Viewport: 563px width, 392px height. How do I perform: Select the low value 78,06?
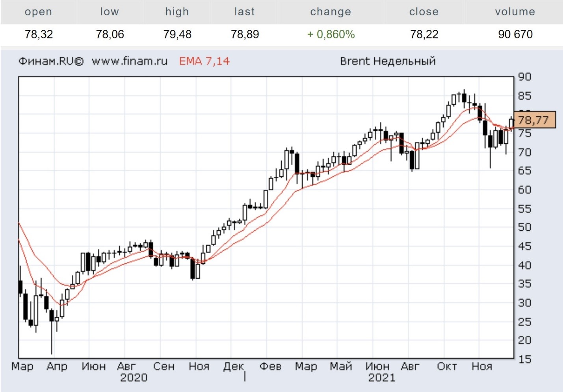click(110, 35)
